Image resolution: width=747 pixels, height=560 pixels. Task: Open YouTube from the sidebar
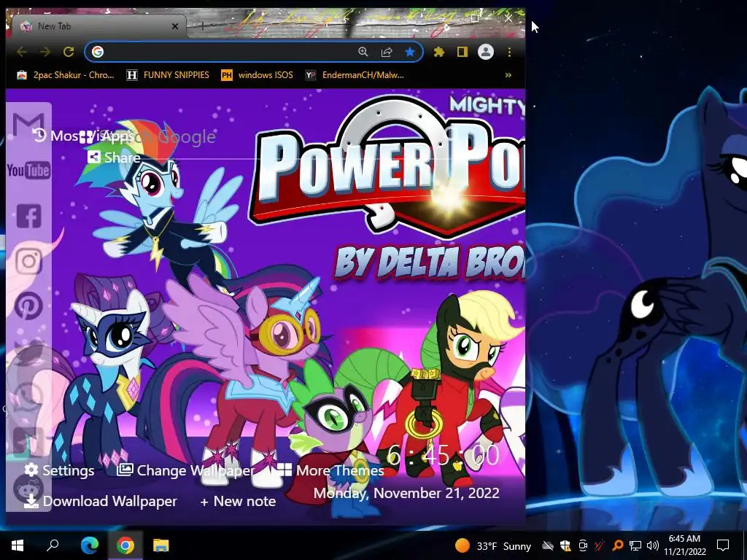pyautogui.click(x=28, y=170)
